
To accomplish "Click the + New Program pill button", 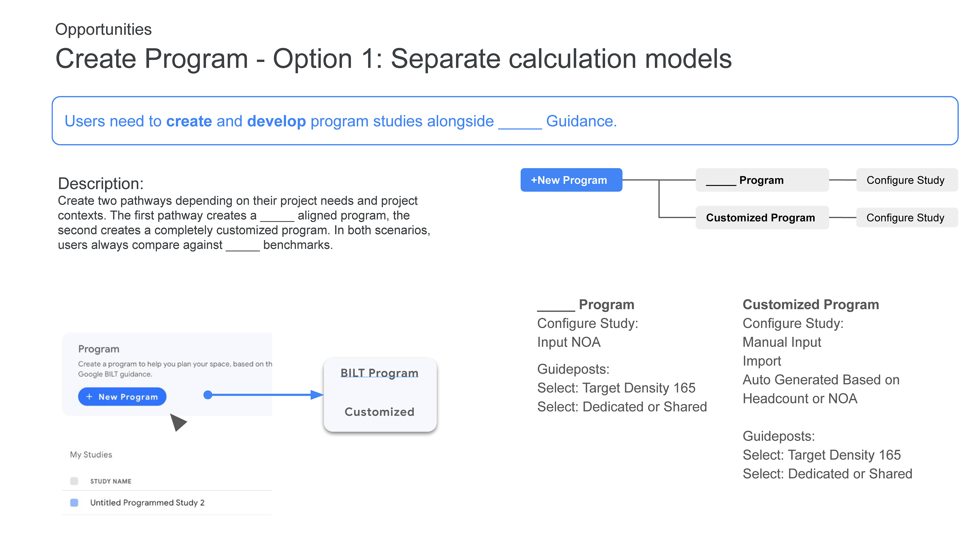I will [122, 397].
